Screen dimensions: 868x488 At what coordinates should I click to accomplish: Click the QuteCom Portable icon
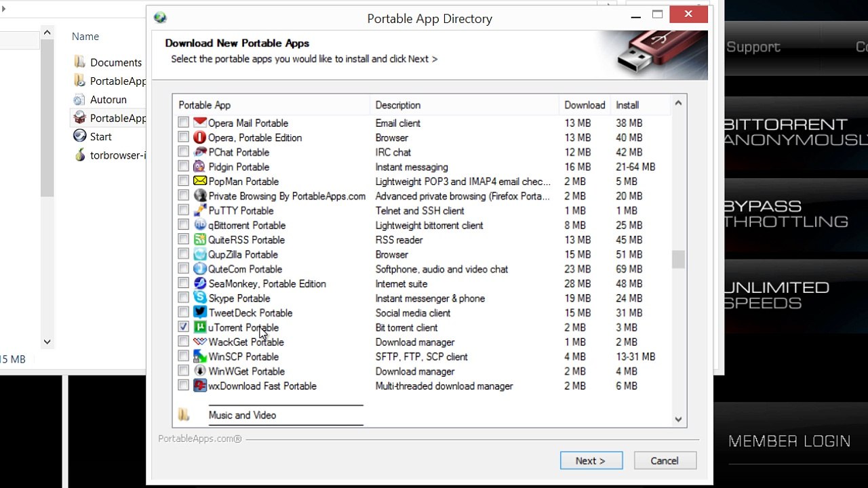click(199, 269)
